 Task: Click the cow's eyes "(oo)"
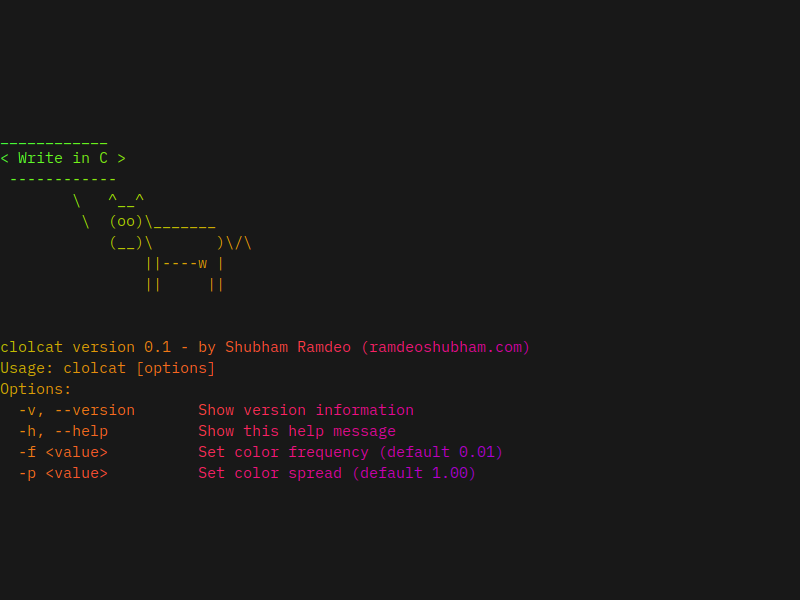click(126, 221)
